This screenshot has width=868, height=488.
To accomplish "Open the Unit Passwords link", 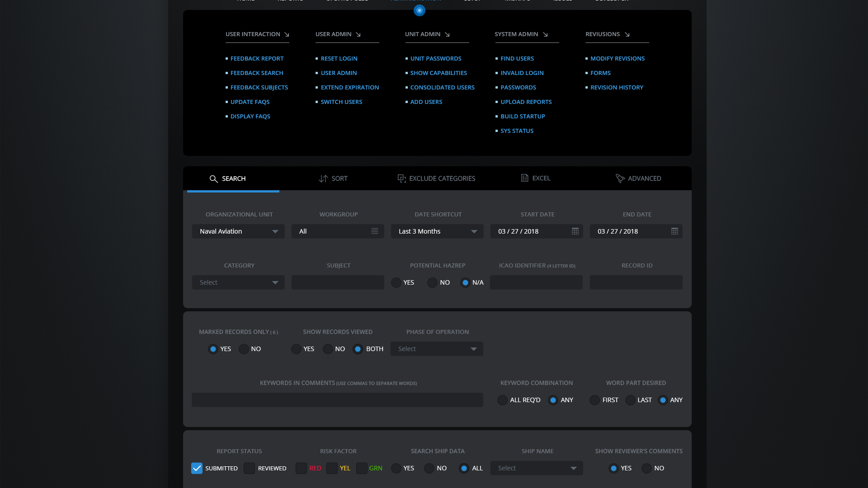I will (436, 59).
